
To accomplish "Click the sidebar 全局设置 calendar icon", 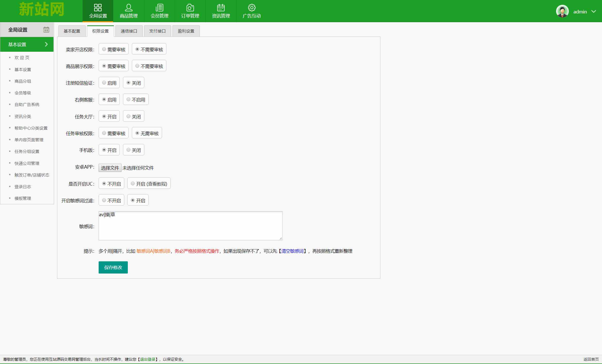I will click(x=46, y=30).
